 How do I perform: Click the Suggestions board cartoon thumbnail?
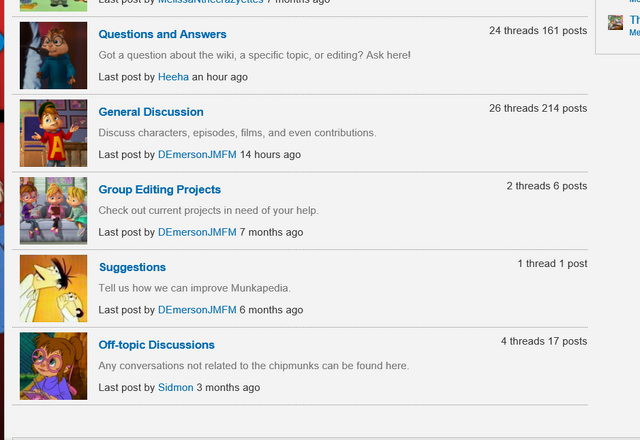pyautogui.click(x=53, y=288)
